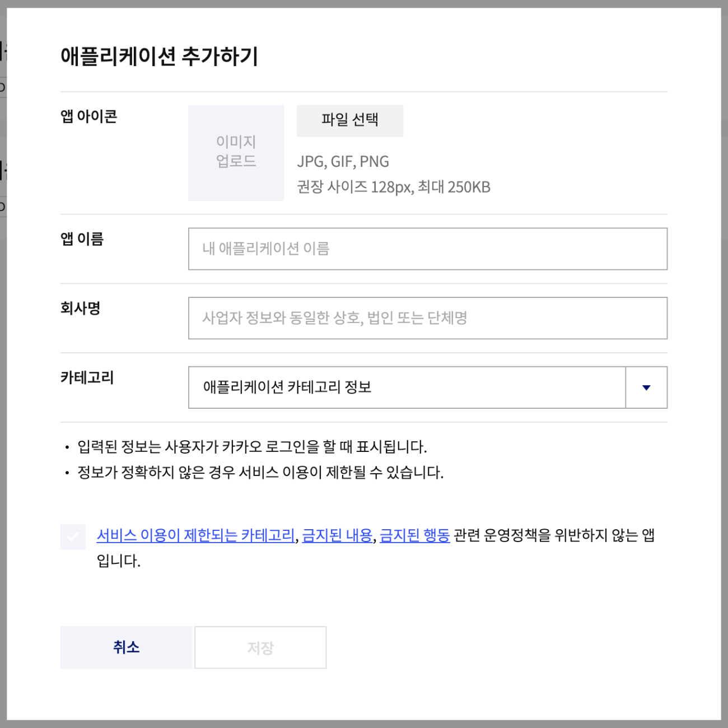Click the 입니다 text ending the agreement sentence
728x728 pixels.
(x=118, y=561)
